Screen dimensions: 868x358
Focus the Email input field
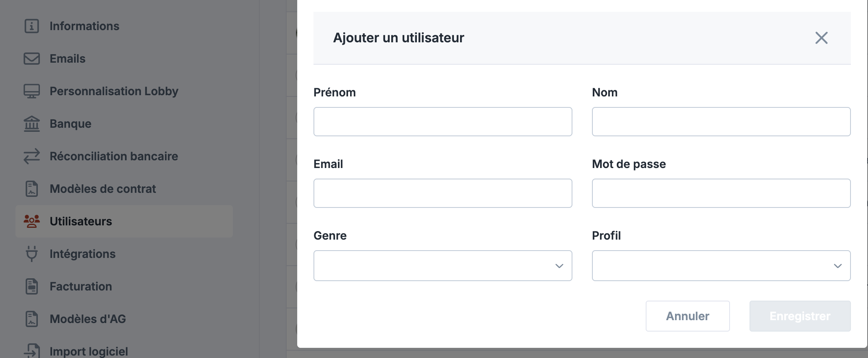443,193
